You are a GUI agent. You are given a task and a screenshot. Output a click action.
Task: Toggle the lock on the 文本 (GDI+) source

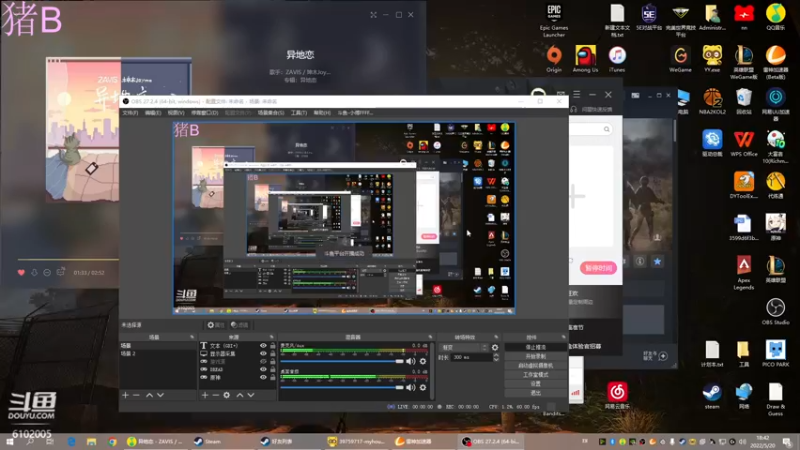click(x=273, y=345)
